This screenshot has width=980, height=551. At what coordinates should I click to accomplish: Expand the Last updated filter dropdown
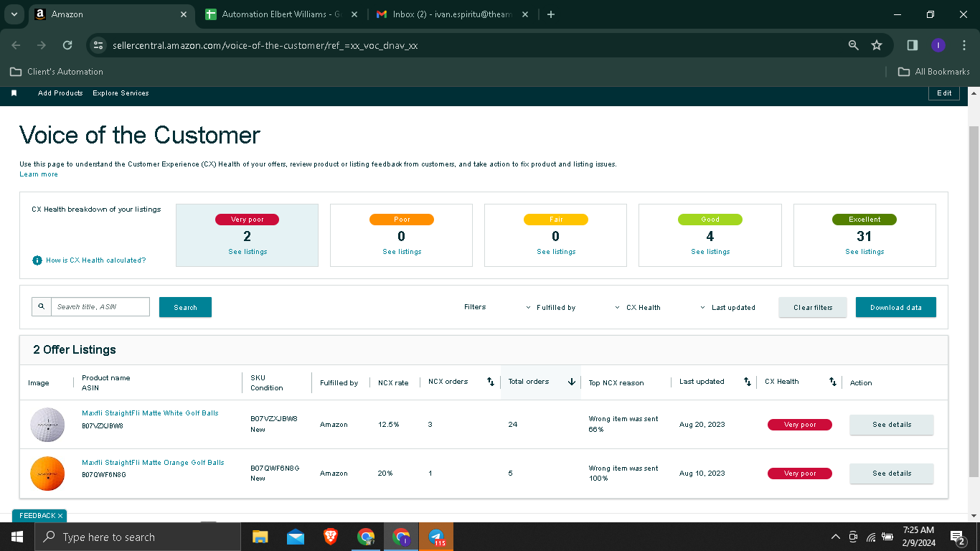728,308
